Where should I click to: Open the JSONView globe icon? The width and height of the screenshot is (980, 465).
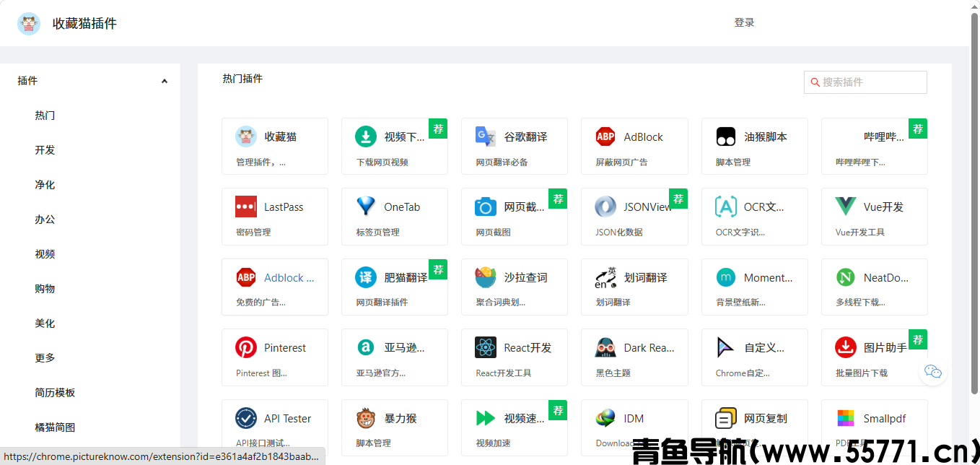605,207
